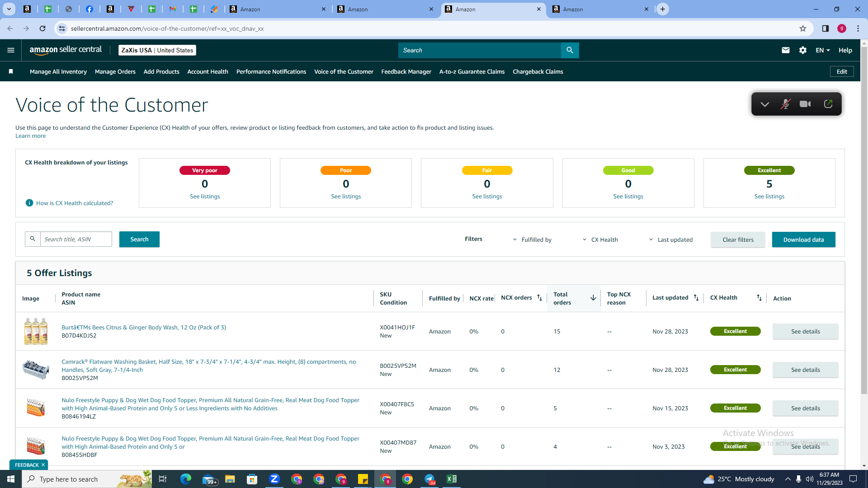
Task: Expand the CX Health filter
Action: click(600, 240)
